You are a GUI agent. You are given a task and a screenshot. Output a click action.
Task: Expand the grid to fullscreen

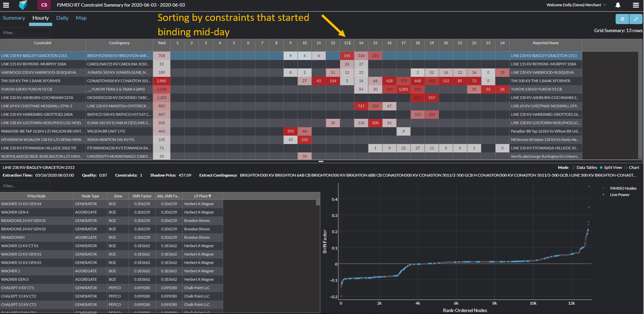(636, 19)
